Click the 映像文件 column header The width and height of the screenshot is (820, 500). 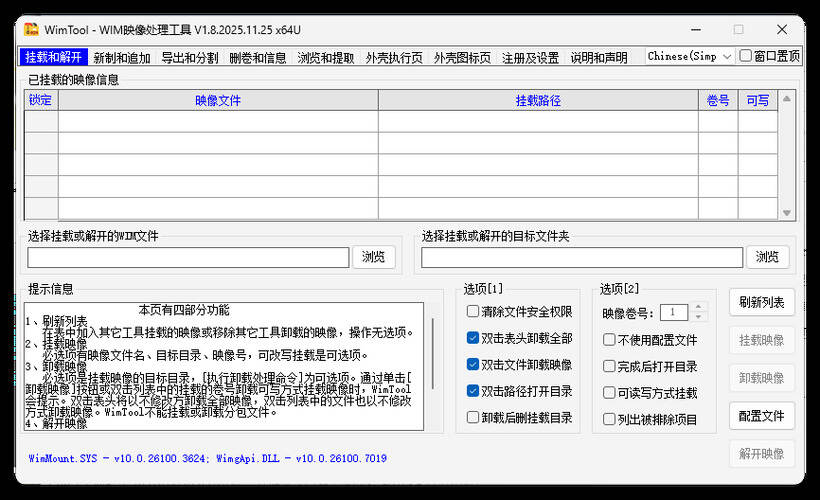point(218,100)
